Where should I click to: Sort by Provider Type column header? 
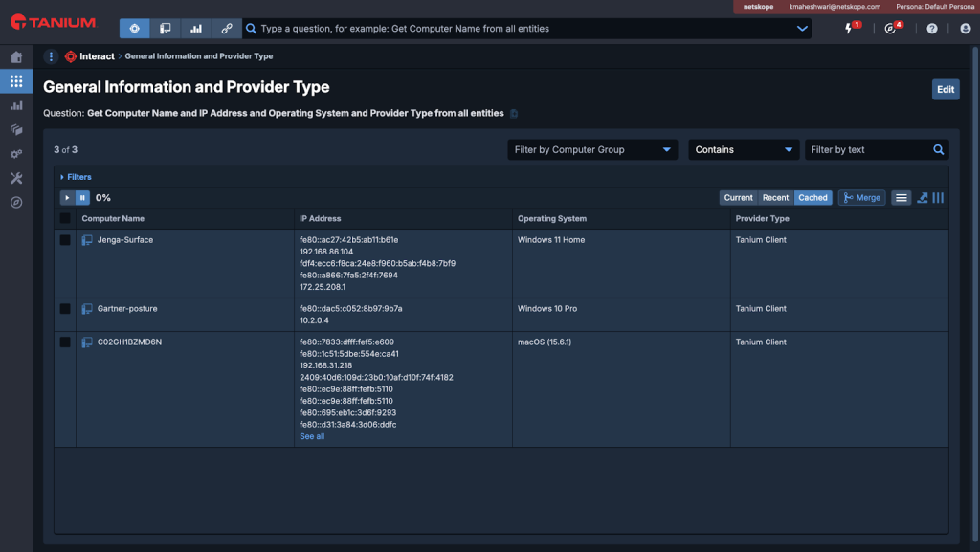762,218
